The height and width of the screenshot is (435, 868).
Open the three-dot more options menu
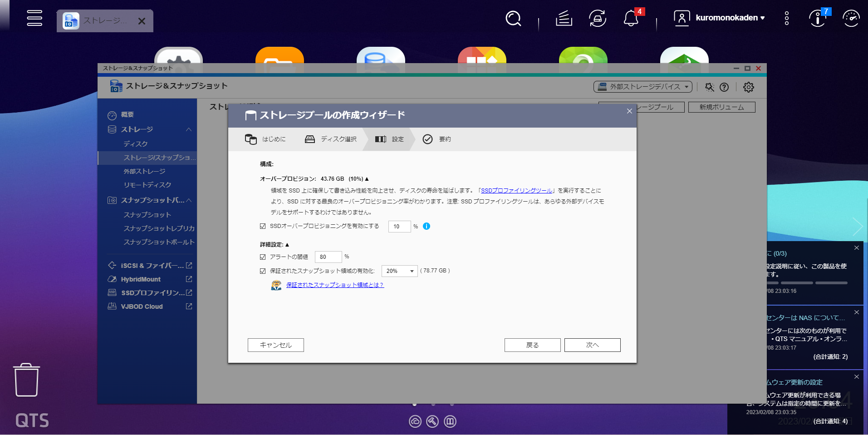786,18
